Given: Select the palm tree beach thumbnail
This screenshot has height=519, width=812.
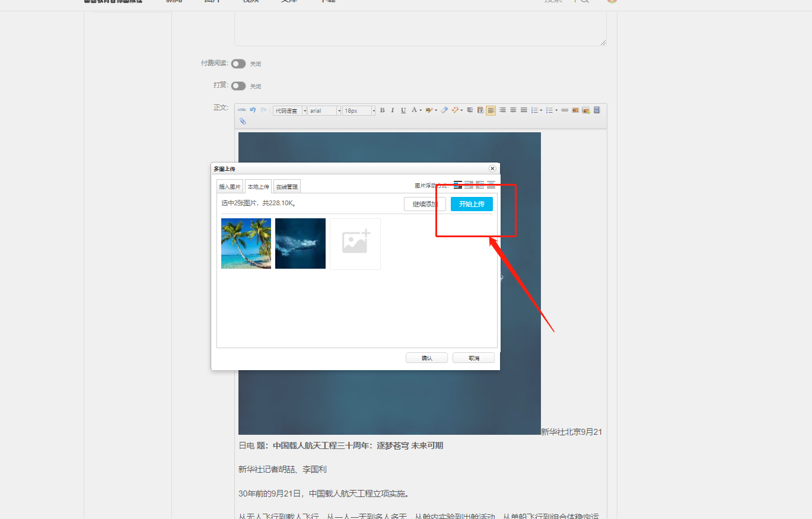Looking at the screenshot, I should point(246,243).
